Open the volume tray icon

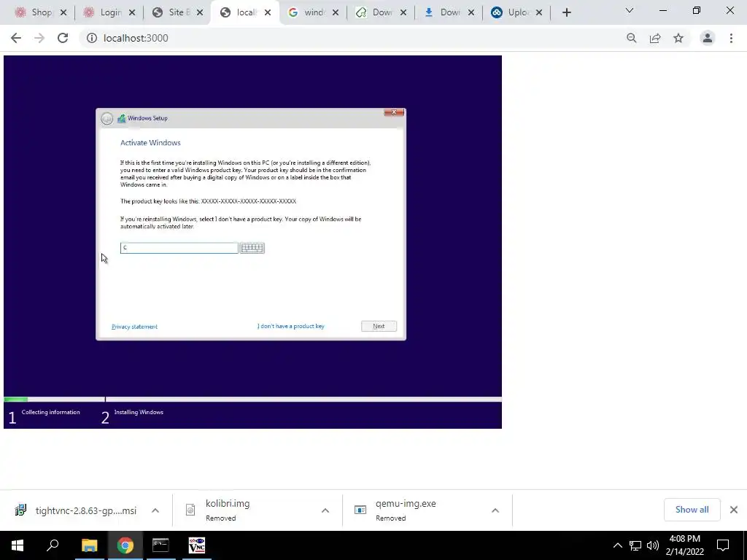coord(653,545)
